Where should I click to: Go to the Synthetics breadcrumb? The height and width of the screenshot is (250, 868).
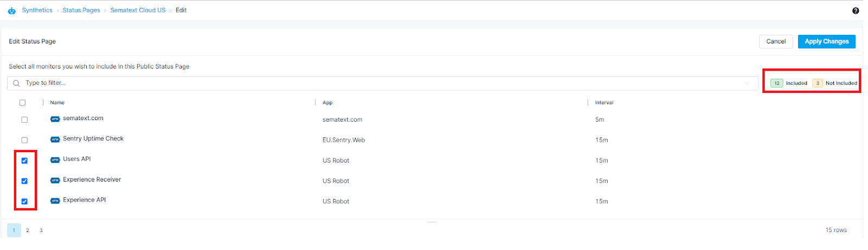point(37,10)
